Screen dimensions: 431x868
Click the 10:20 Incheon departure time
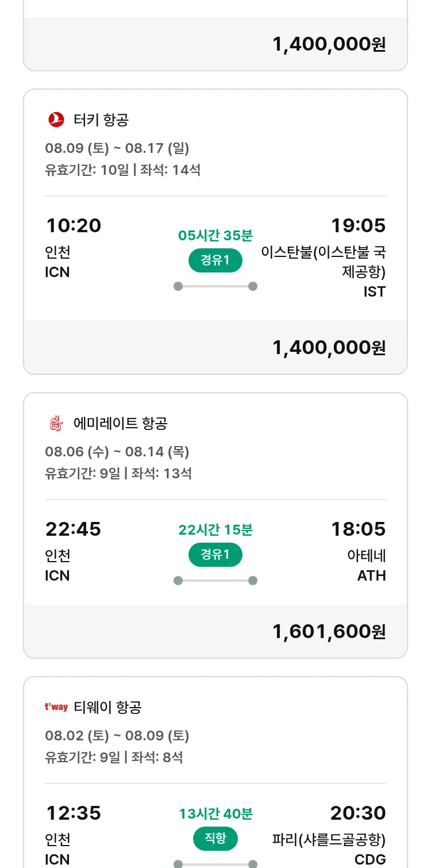point(73,225)
